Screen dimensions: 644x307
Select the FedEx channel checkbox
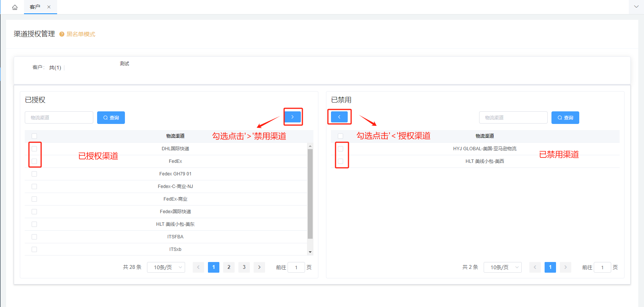pyautogui.click(x=34, y=161)
